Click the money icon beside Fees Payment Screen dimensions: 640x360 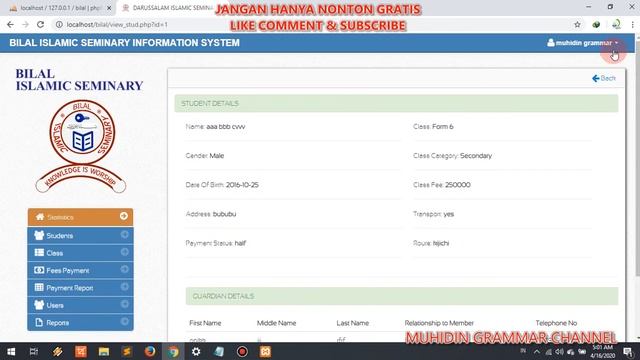(39, 270)
